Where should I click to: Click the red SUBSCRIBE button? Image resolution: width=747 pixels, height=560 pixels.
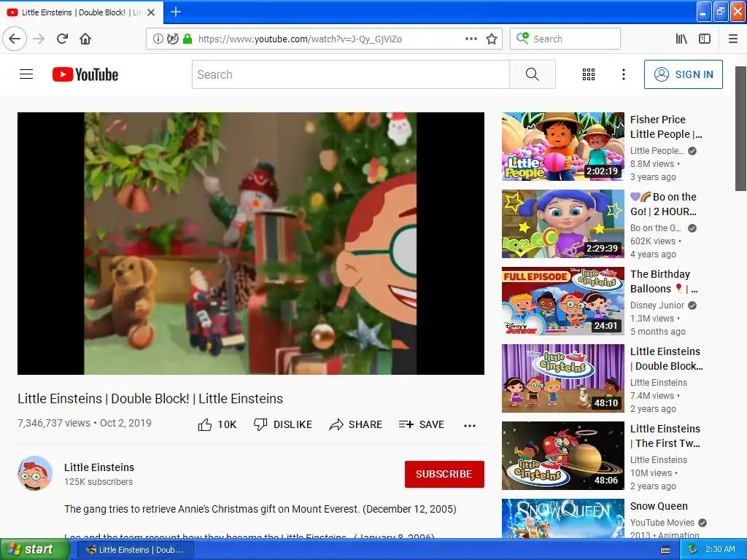point(444,474)
